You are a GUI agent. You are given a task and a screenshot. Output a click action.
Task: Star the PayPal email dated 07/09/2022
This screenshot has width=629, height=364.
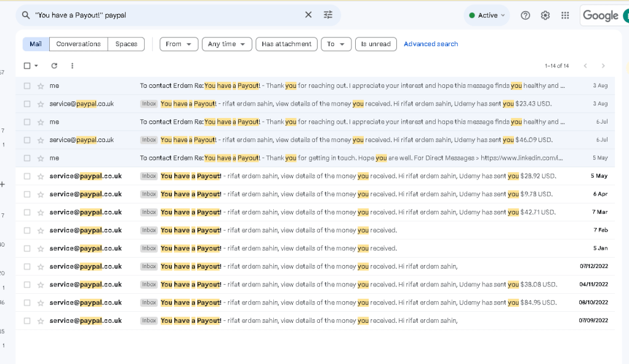[x=41, y=321]
